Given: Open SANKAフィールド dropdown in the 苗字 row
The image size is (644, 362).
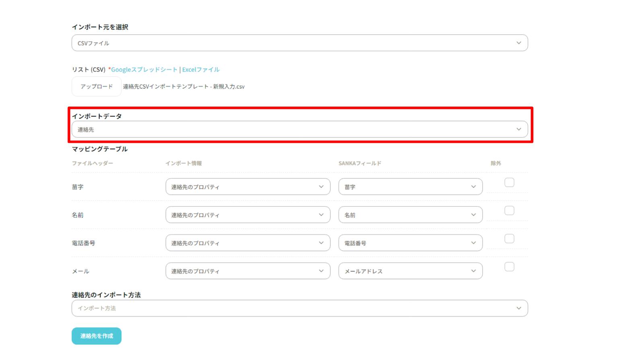Looking at the screenshot, I should [411, 187].
